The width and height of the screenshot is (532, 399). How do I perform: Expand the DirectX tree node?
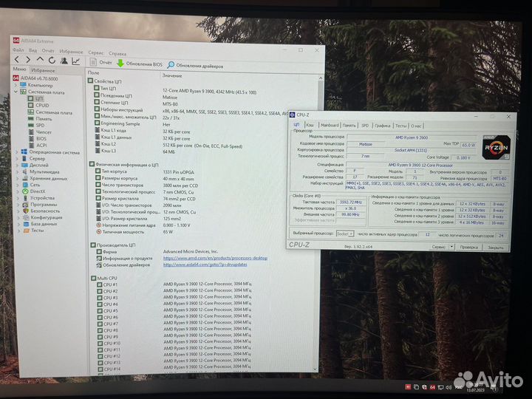tap(18, 191)
